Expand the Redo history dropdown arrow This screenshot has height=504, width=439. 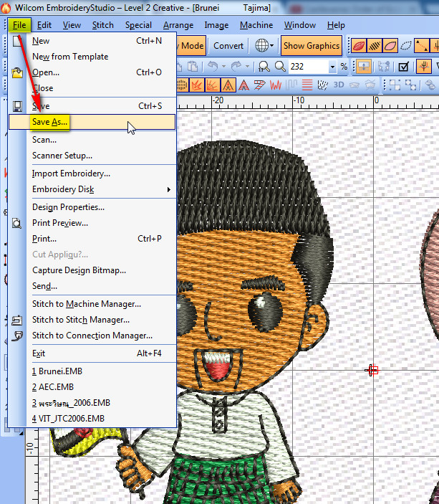pos(247,67)
